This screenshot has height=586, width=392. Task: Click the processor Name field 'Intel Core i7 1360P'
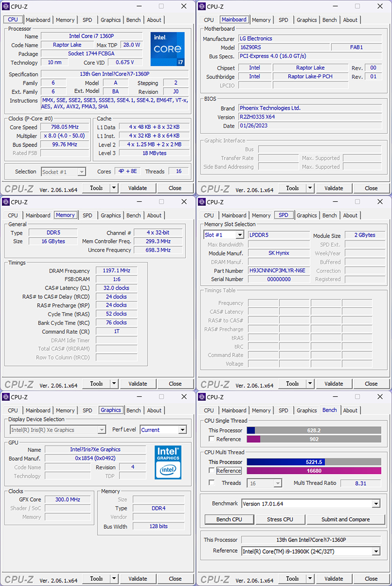[x=92, y=36]
